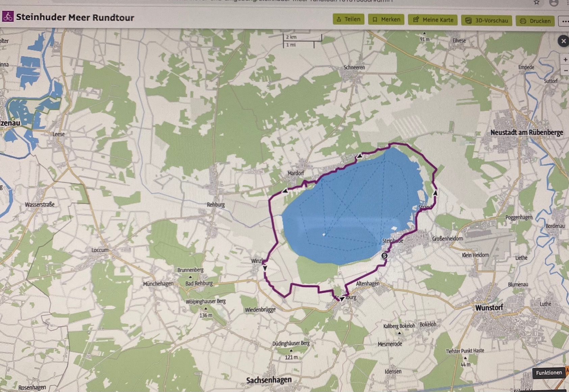Open the browser profile avatar
The image size is (569, 392).
pos(553,3)
